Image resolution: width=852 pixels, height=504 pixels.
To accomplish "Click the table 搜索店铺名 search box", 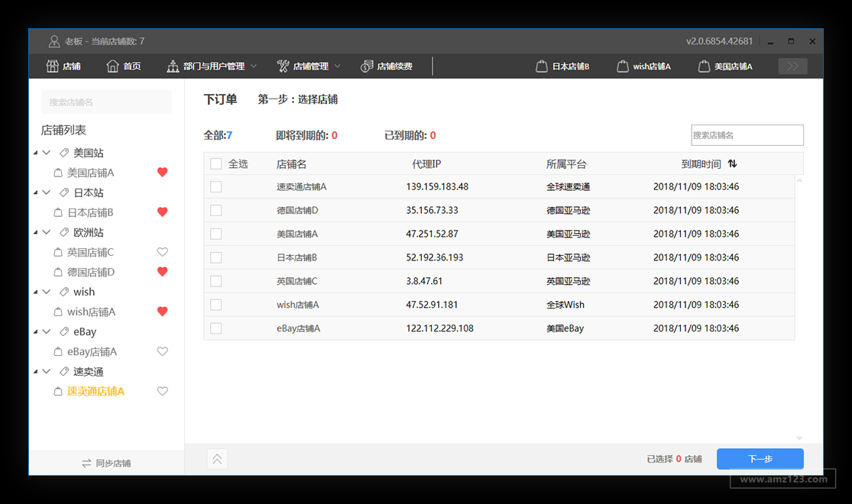I will click(747, 135).
